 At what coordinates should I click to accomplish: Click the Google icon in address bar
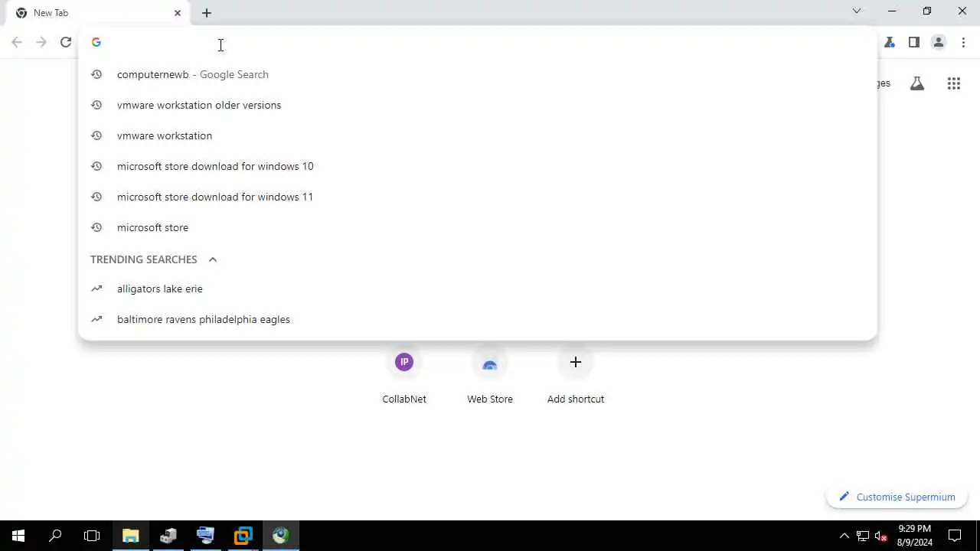pos(96,42)
